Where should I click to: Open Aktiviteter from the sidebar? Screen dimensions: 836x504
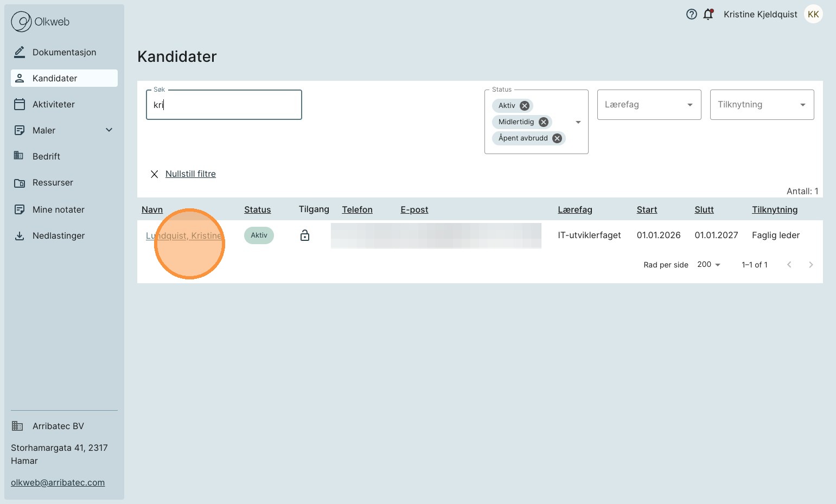(x=53, y=105)
